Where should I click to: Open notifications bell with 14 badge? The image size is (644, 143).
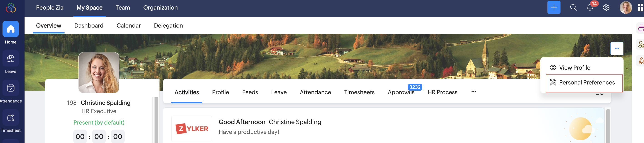[x=590, y=8]
